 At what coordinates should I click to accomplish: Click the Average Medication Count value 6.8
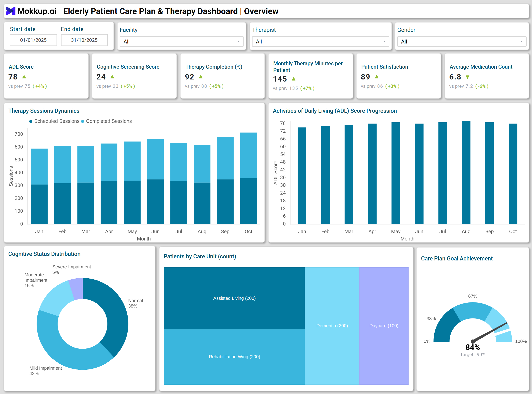pyautogui.click(x=455, y=77)
